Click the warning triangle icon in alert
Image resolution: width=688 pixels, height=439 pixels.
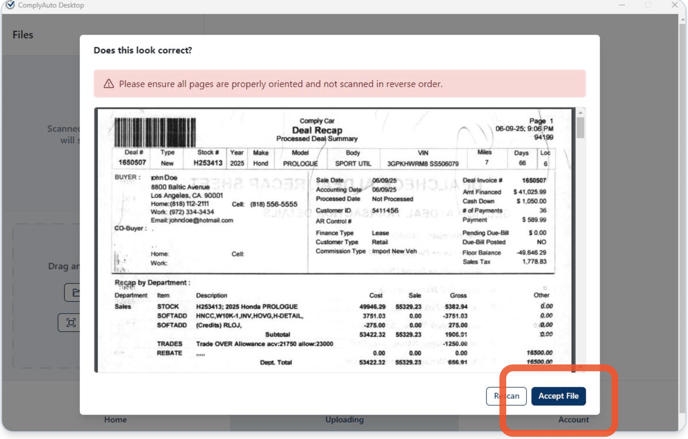pyautogui.click(x=108, y=84)
